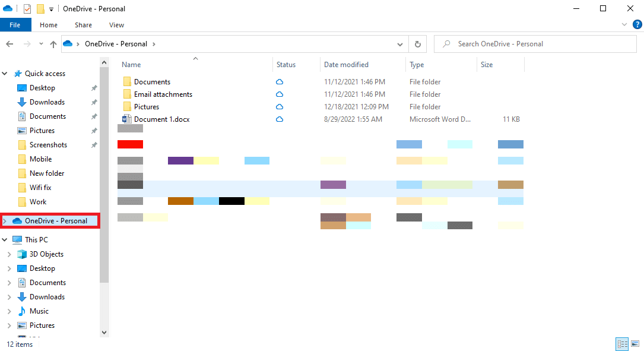Screen dimensions: 644x351
Task: Open Help with the question mark icon
Action: [637, 25]
